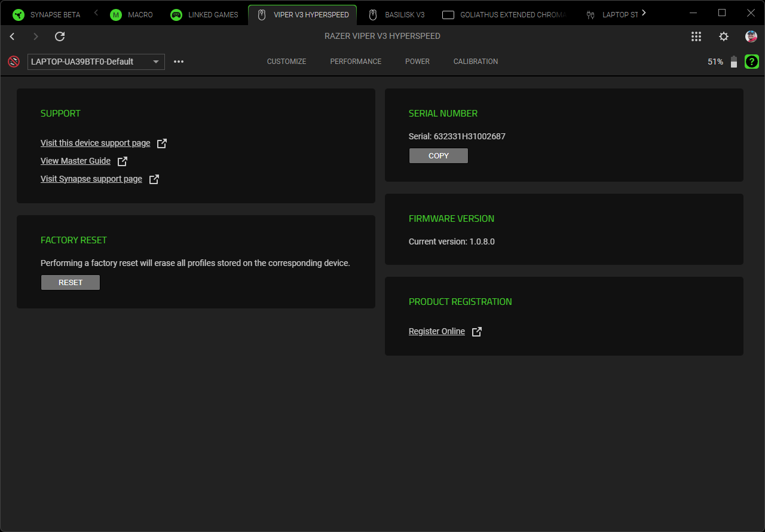Click the Register Online link
The image size is (765, 532).
[x=437, y=331]
